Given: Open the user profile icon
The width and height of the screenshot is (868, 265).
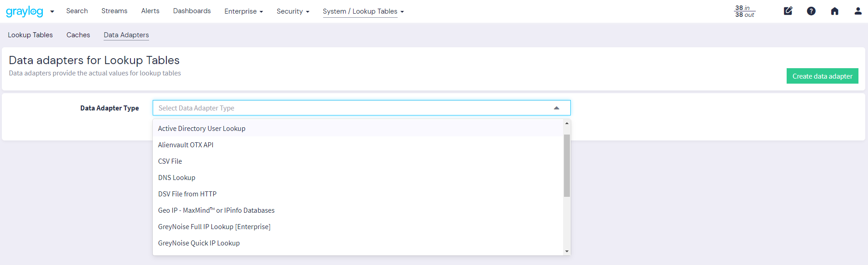Looking at the screenshot, I should [x=858, y=11].
